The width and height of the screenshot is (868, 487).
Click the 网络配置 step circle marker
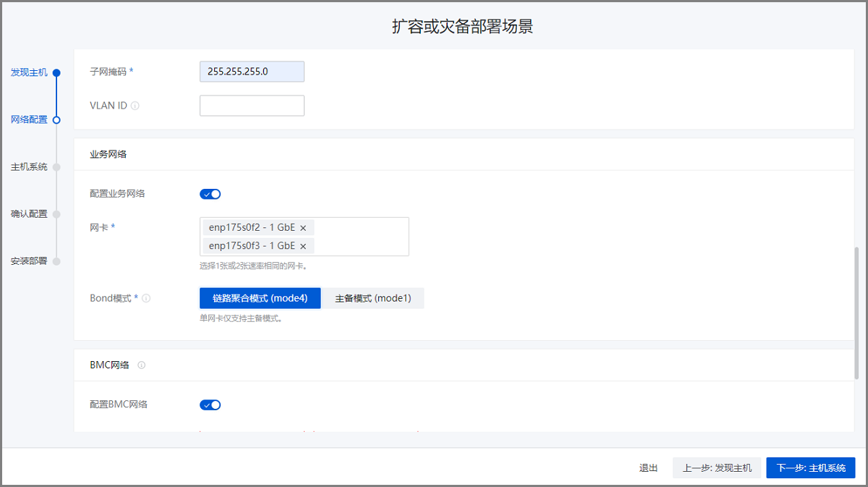coord(56,120)
